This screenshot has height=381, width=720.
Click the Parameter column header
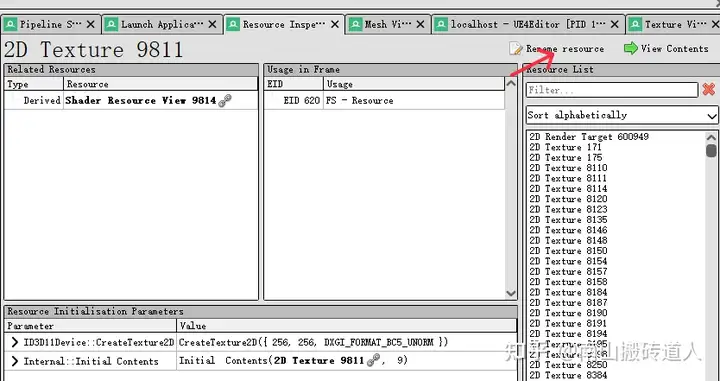click(x=90, y=326)
